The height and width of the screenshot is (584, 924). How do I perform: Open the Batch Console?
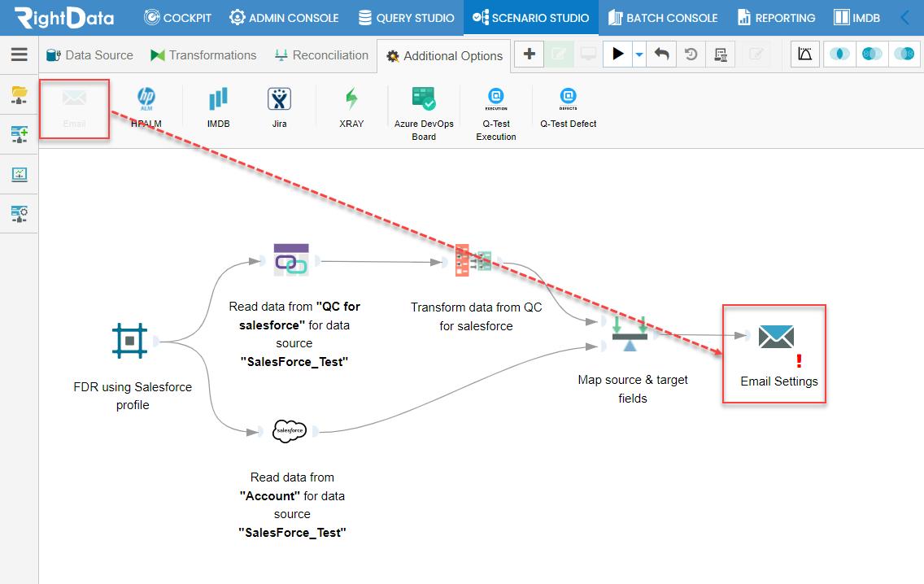[663, 18]
